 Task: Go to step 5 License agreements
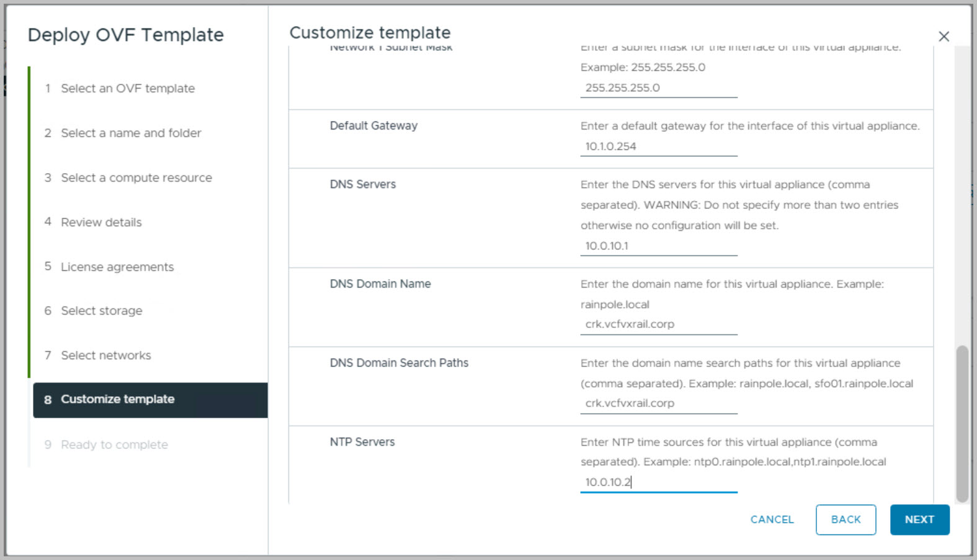coord(117,267)
